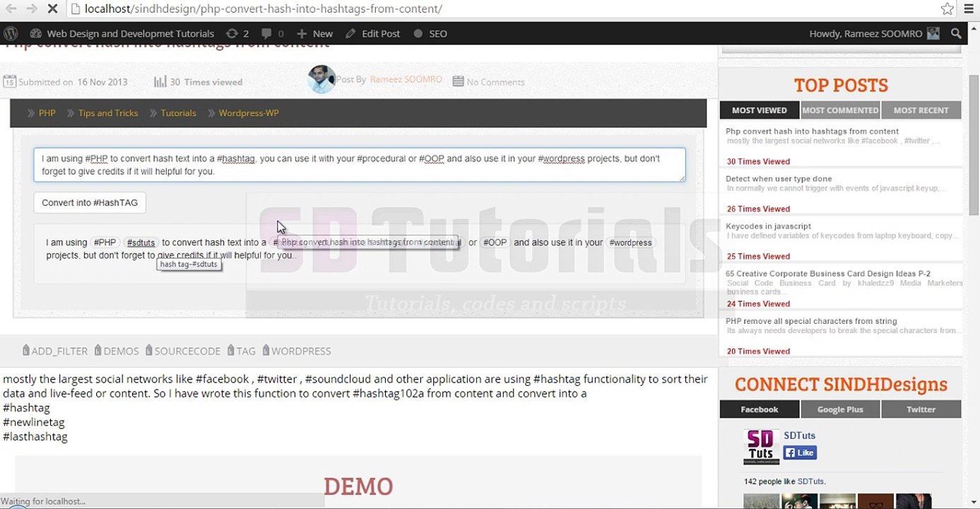
Task: Switch to MOST RECENT tab
Action: click(x=921, y=110)
